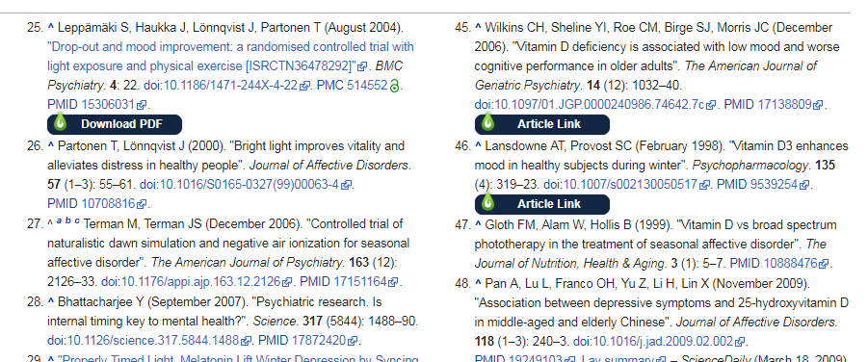The image size is (868, 362).
Task: Click the green droplet icon on Download PDF
Action: tap(60, 121)
